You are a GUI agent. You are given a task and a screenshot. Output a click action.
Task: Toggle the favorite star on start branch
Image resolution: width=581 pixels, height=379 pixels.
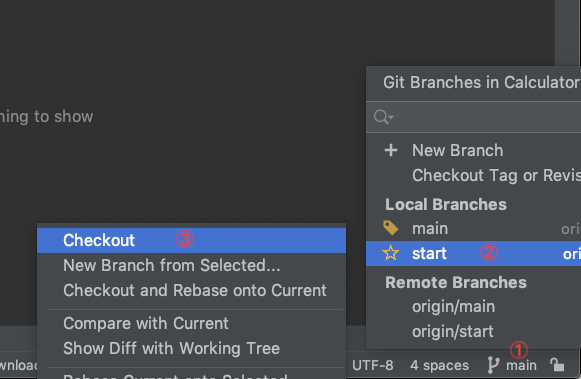391,253
